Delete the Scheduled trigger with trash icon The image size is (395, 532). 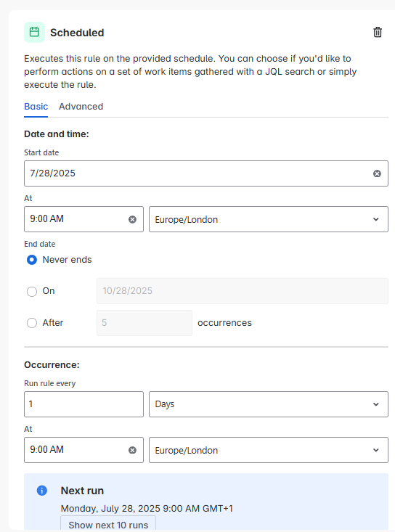pyautogui.click(x=378, y=32)
